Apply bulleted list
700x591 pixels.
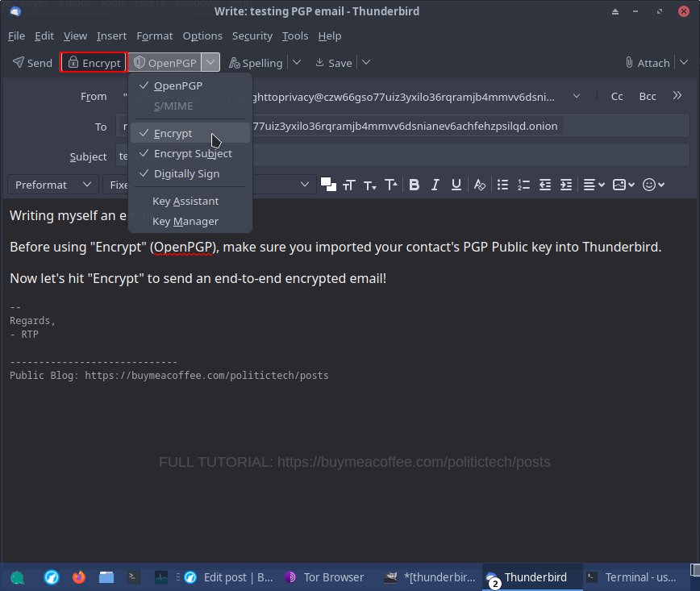[502, 185]
